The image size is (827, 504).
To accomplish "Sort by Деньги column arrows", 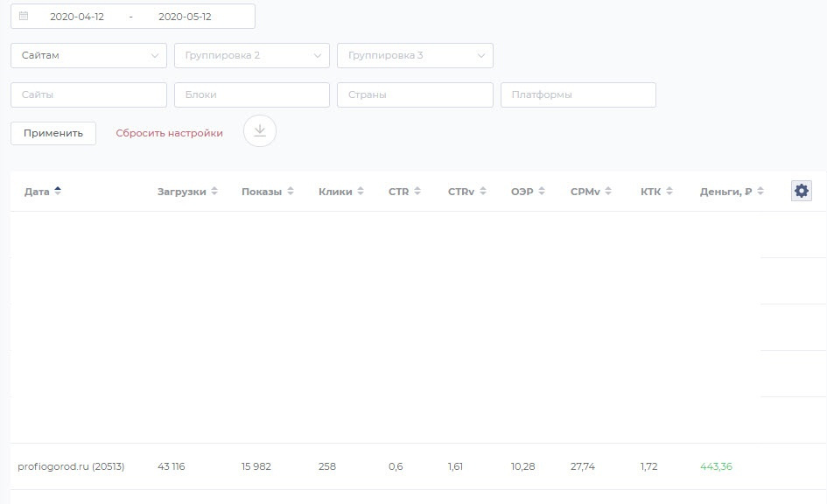I will [760, 191].
